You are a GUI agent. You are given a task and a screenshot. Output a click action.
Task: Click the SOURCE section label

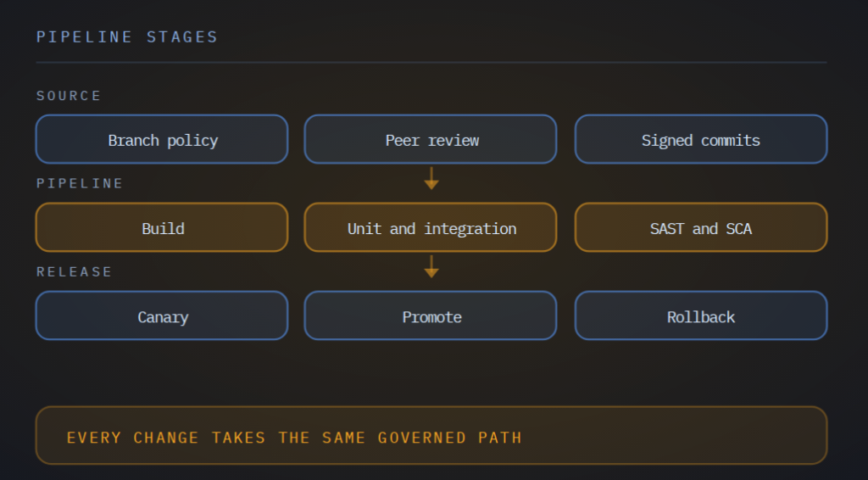coord(69,96)
